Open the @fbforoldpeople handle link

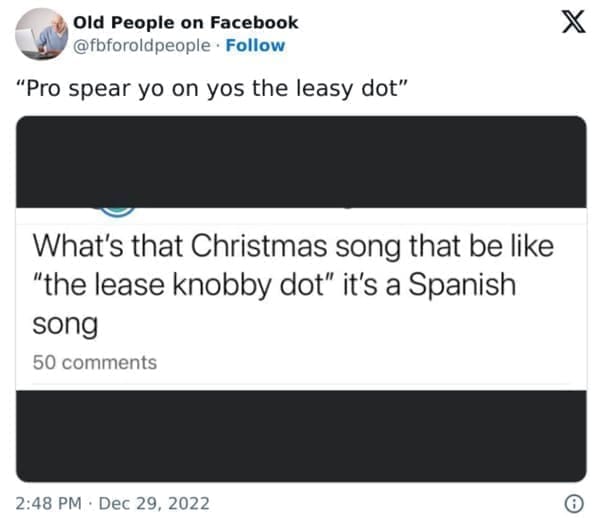point(143,45)
